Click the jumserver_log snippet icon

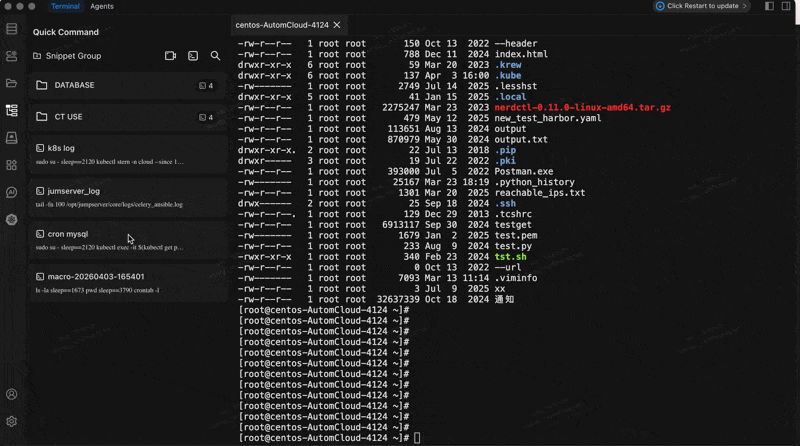40,191
